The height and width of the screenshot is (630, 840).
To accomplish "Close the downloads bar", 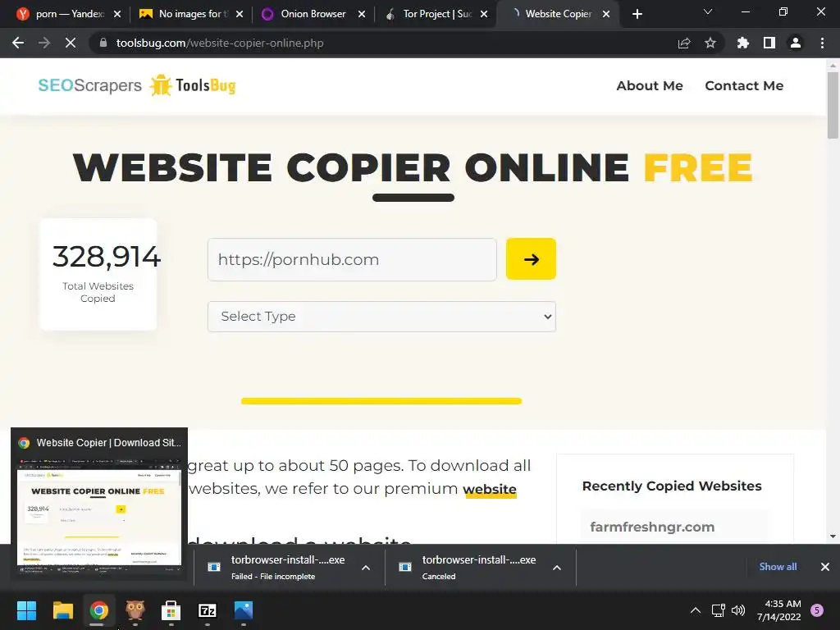I will click(825, 567).
